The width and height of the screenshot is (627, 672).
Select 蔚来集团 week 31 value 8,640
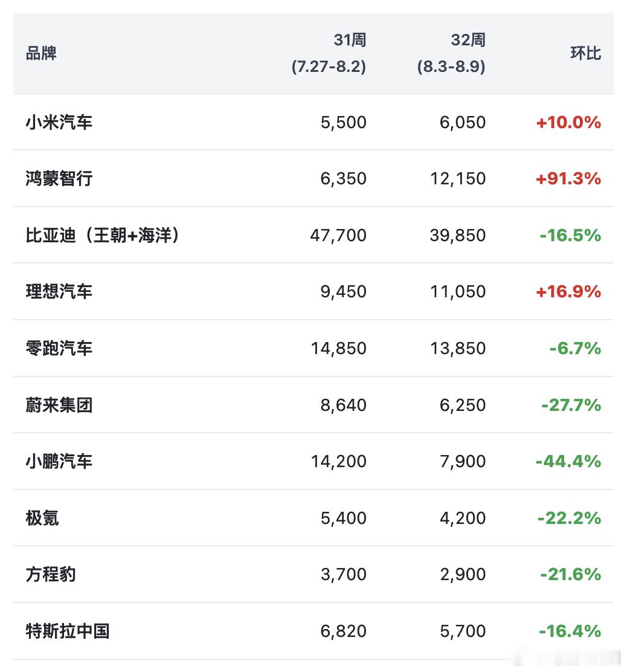click(x=344, y=405)
